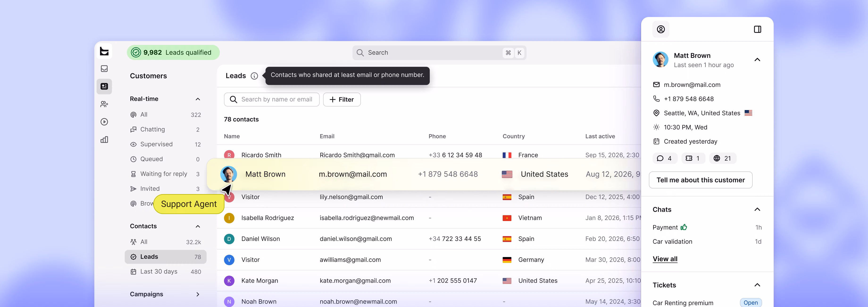This screenshot has width=868, height=307.
Task: Select Waiting for reply filter
Action: point(165,174)
